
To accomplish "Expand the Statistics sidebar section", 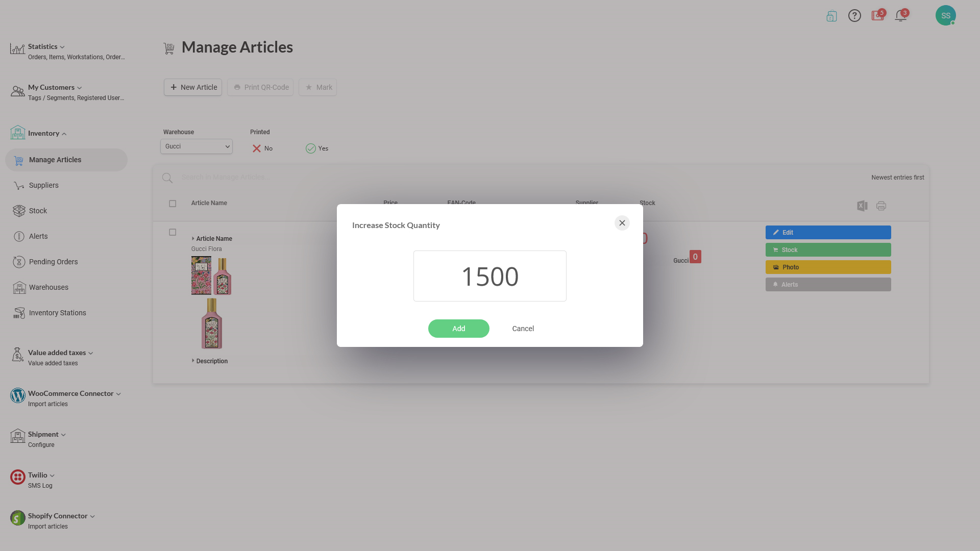I will tap(46, 47).
